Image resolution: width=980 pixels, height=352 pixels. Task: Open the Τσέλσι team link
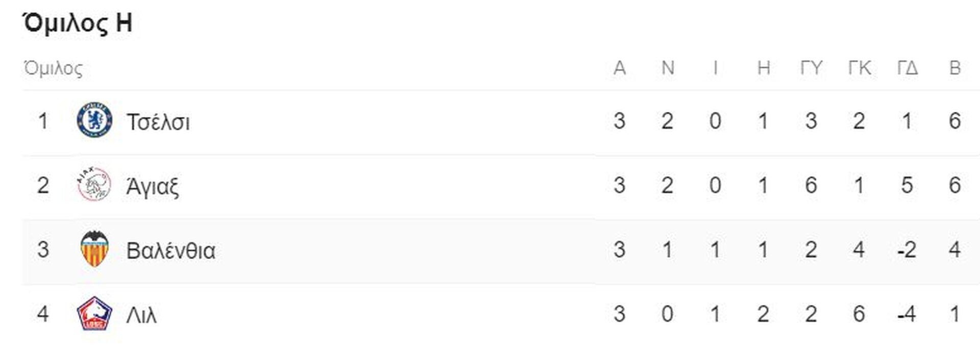158,122
